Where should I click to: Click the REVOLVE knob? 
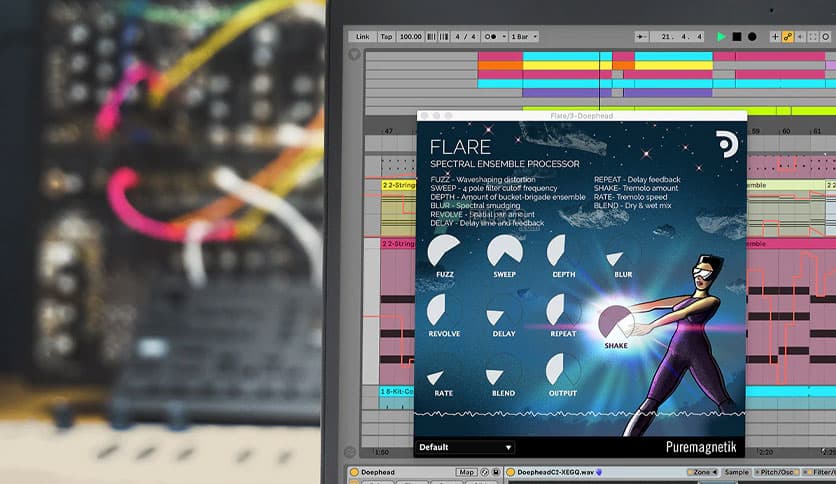[x=444, y=310]
